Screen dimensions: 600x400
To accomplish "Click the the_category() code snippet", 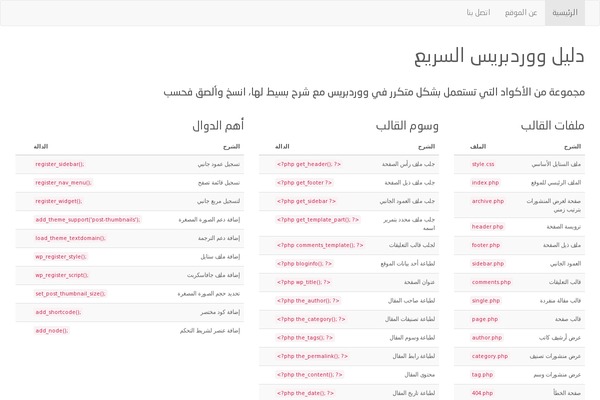I will tap(311, 319).
